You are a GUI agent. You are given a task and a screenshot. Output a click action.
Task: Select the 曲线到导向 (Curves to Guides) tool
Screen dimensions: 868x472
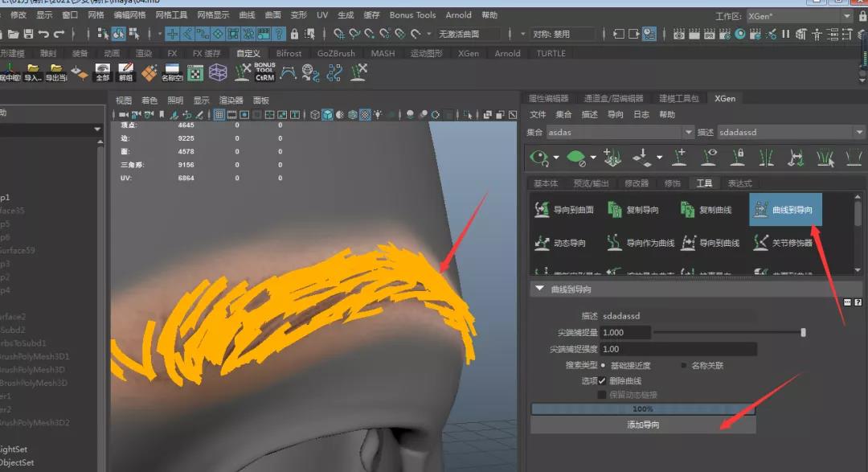coord(785,210)
